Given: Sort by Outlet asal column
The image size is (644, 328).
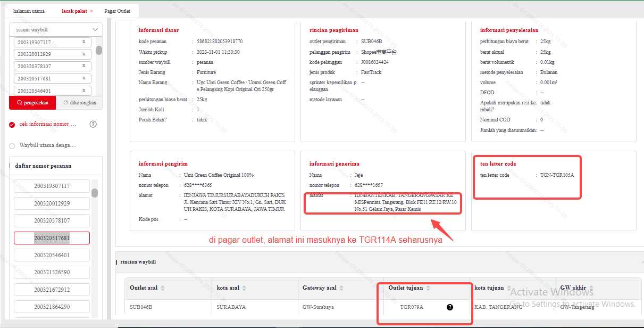Looking at the screenshot, I should point(162,288).
